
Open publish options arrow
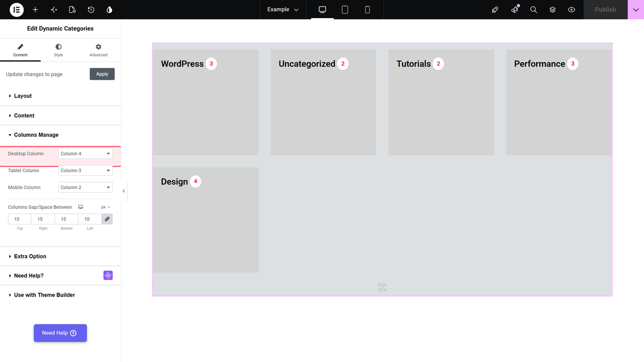click(636, 10)
